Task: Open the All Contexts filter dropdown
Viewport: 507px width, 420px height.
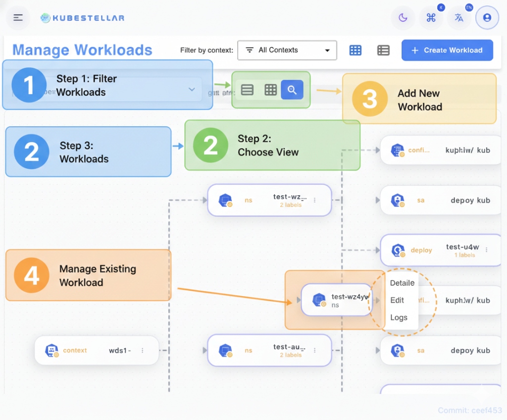Action: click(x=287, y=50)
